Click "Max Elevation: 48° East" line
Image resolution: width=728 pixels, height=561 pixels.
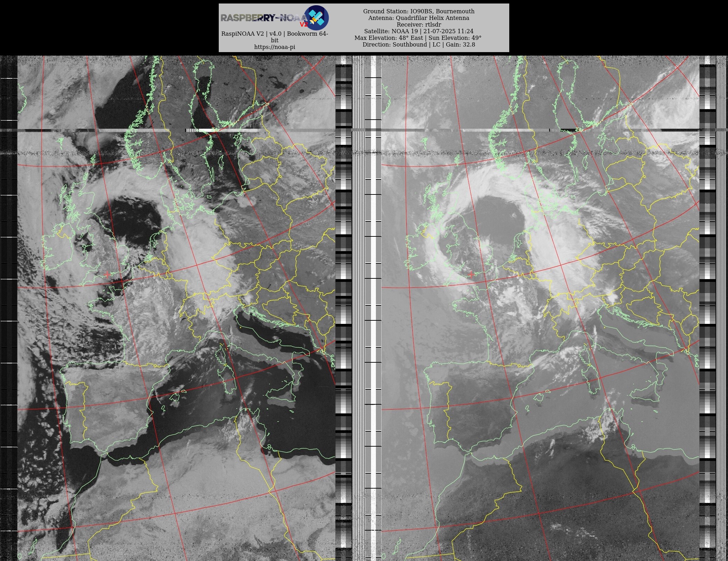418,38
